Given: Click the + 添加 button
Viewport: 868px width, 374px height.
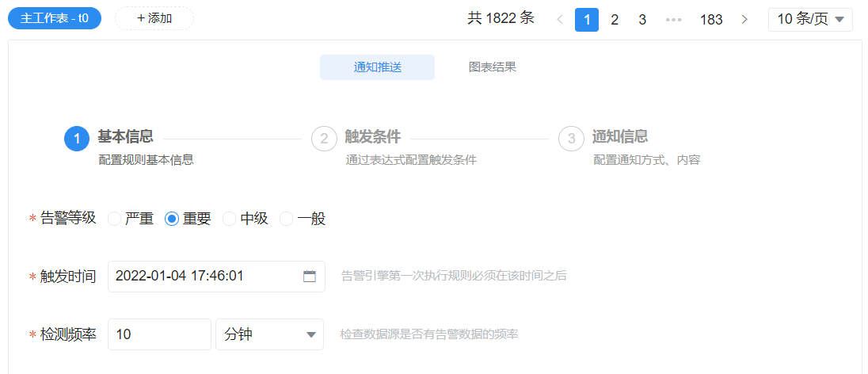Looking at the screenshot, I should 154,18.
